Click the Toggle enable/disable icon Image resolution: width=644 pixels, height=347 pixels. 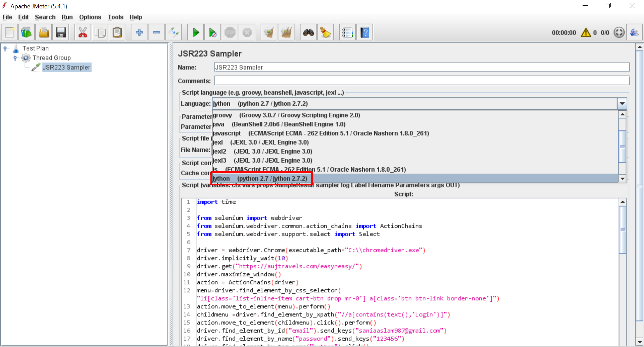tap(174, 33)
